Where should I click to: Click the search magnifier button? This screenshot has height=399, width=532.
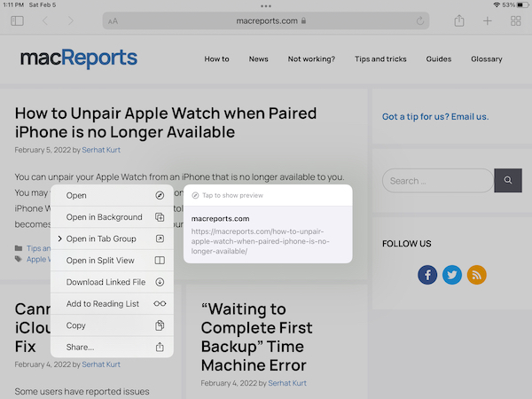(x=508, y=180)
